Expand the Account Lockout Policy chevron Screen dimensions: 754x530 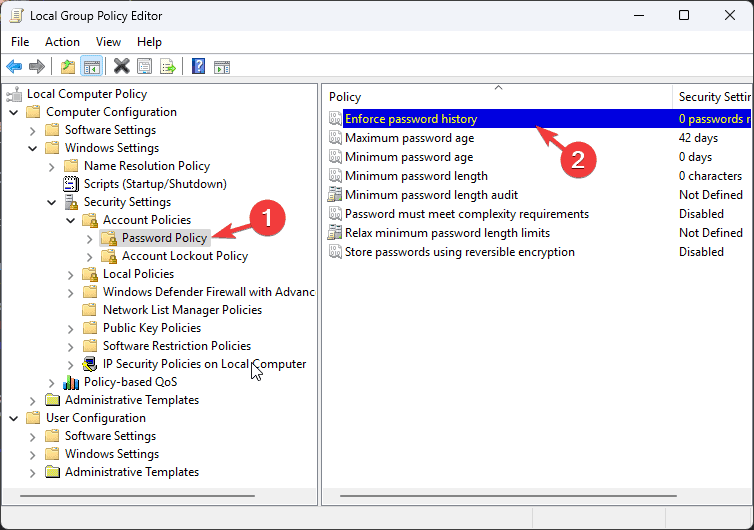pyautogui.click(x=89, y=256)
